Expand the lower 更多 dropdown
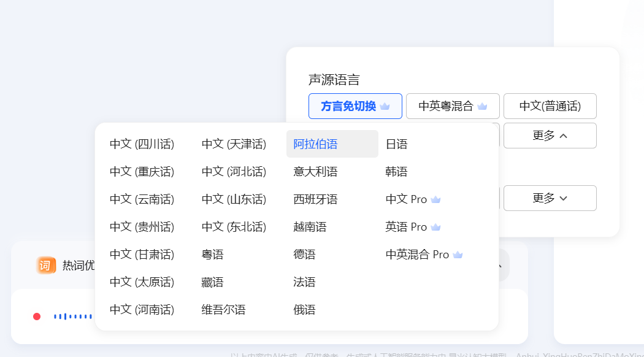644x357 pixels. (550, 198)
